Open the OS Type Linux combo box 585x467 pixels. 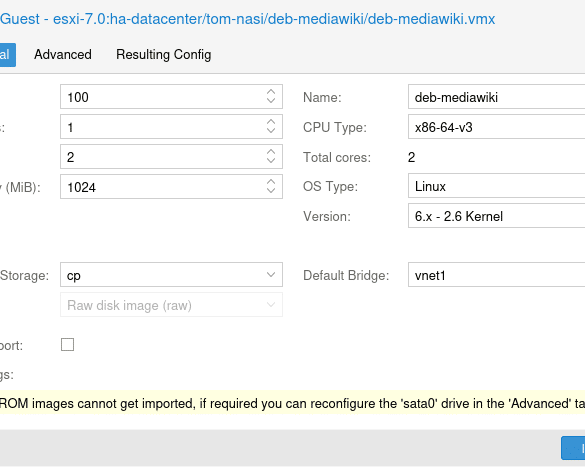point(497,186)
